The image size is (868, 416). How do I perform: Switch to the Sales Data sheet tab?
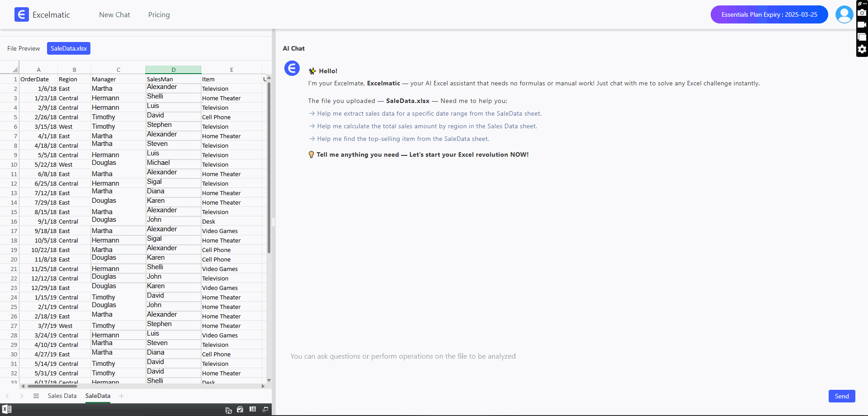[62, 396]
